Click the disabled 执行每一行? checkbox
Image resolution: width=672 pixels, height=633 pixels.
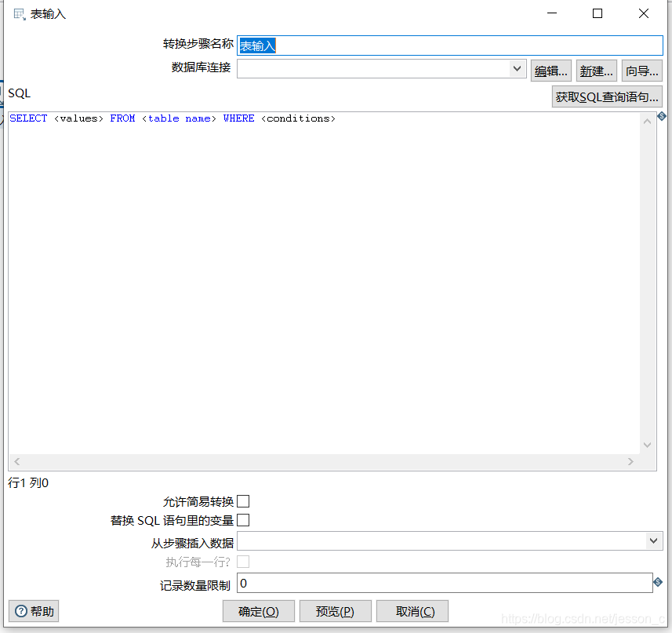pyautogui.click(x=243, y=562)
